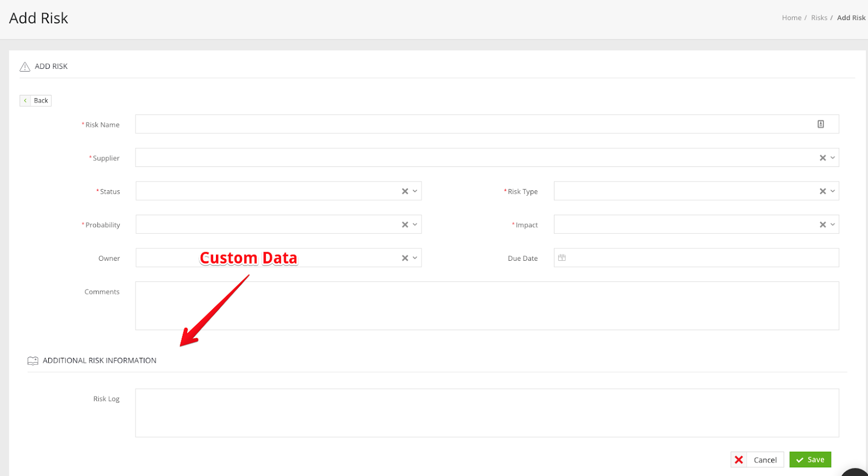Click the Add Risk breadcrumb item

coord(851,18)
